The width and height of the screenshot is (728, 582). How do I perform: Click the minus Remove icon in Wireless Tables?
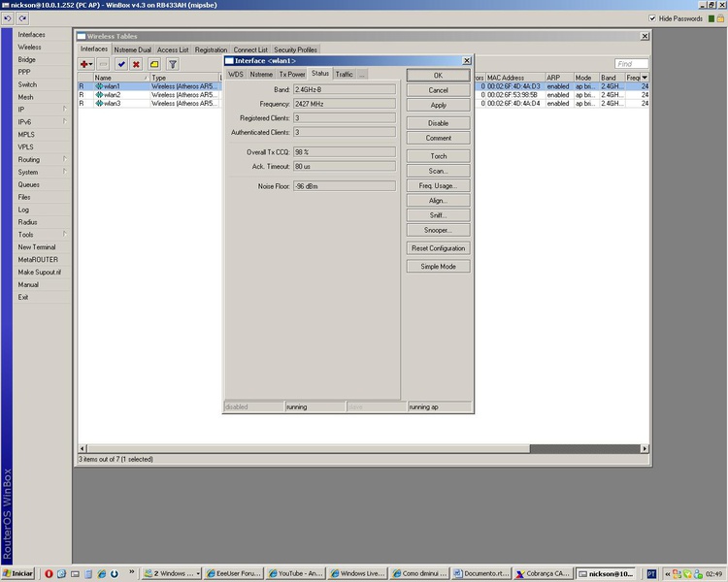pos(104,64)
